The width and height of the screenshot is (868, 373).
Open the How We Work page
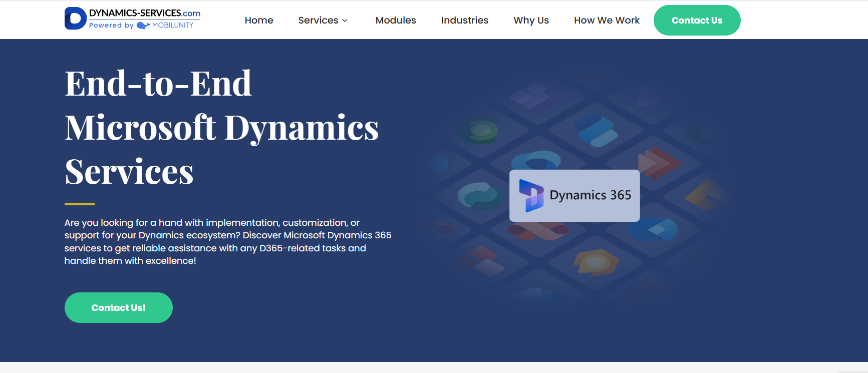click(607, 21)
